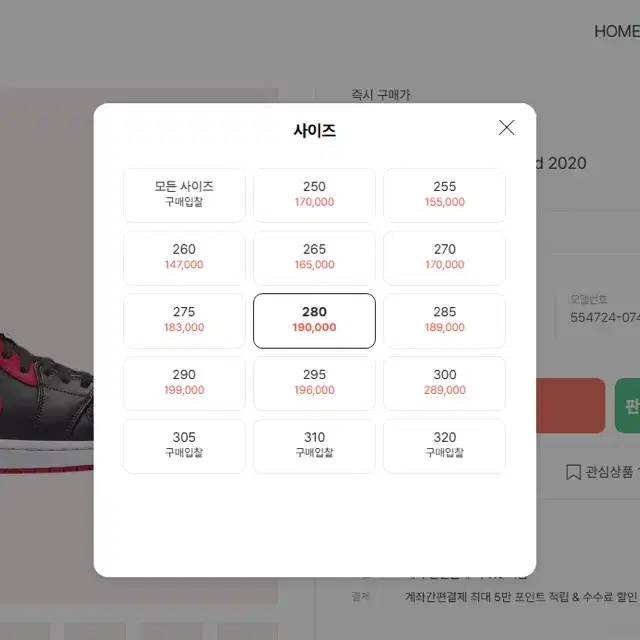This screenshot has height=640, width=640.
Task: Select size 300 priced 289,000
Action: point(444,384)
